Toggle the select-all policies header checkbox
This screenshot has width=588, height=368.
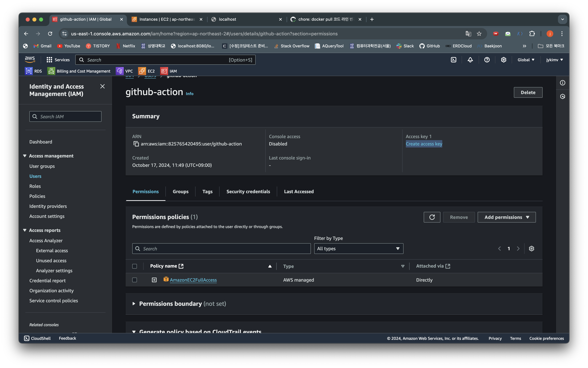point(134,266)
